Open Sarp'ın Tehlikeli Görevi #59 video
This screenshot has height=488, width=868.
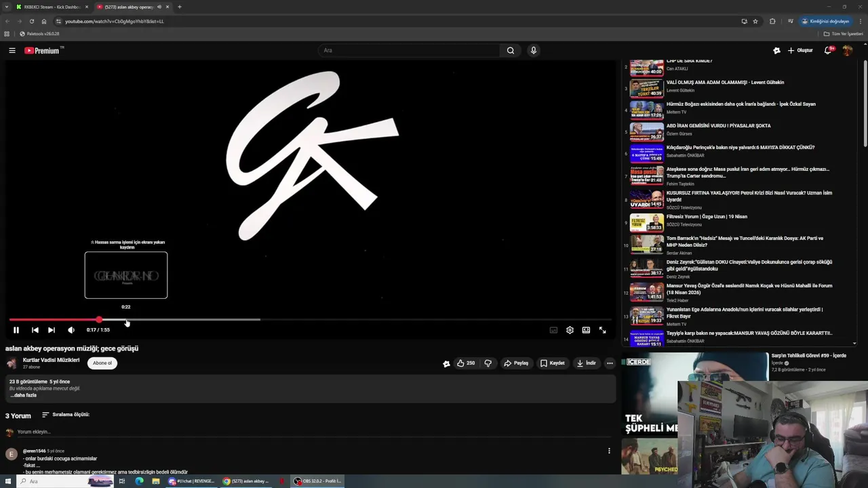tap(808, 356)
